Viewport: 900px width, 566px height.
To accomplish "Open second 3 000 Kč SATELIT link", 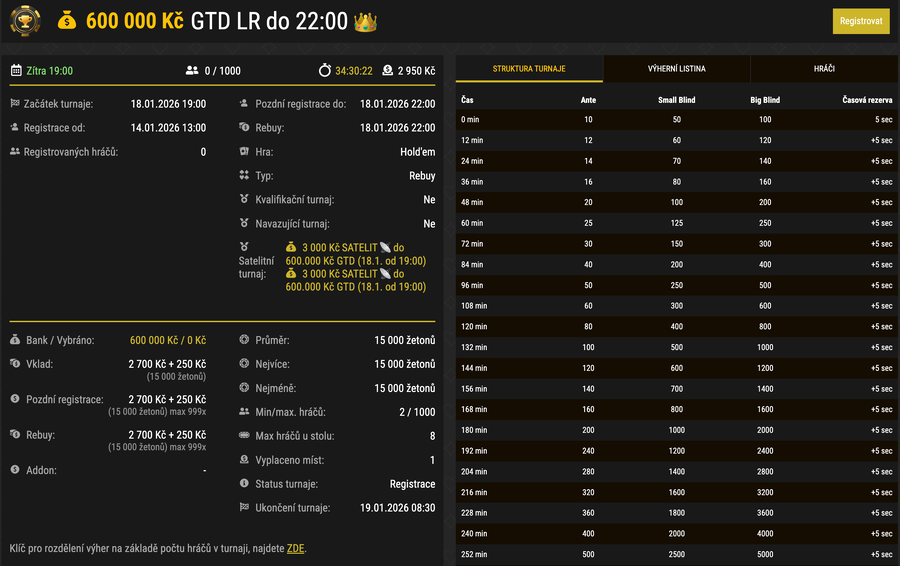I will point(356,280).
